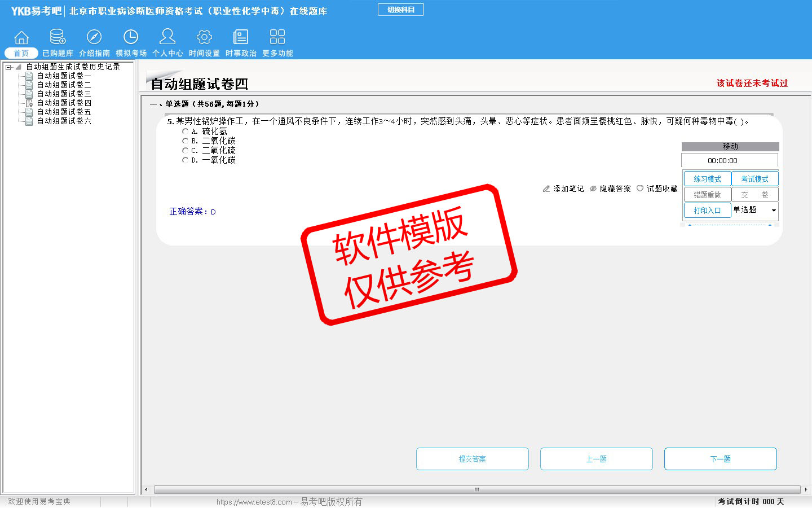Open tree item 自动组题试卷五
This screenshot has width=812, height=508.
pyautogui.click(x=64, y=112)
